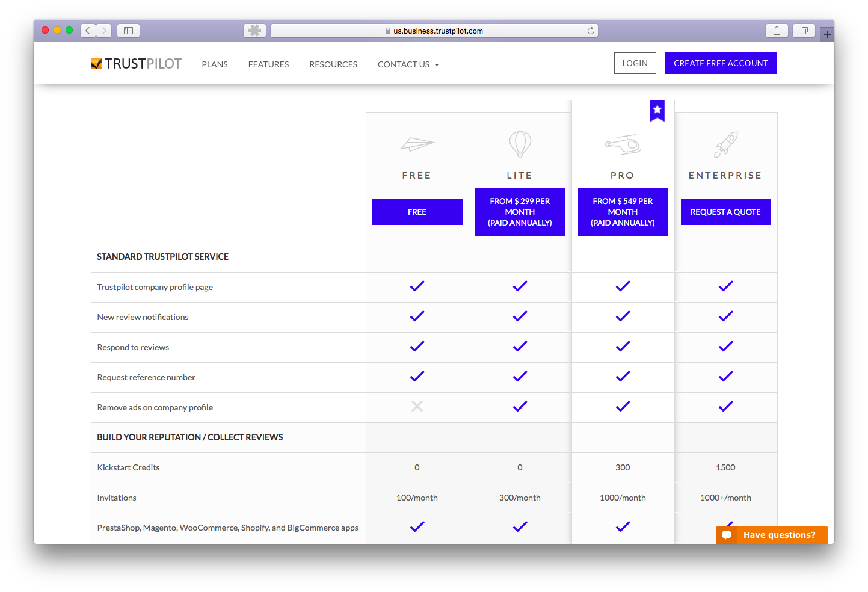The image size is (868, 592).
Task: Go back with Safari back arrow
Action: click(88, 31)
